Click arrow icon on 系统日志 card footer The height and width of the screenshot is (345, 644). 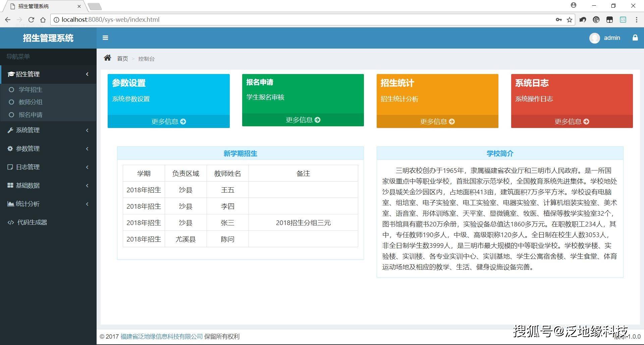tap(586, 122)
